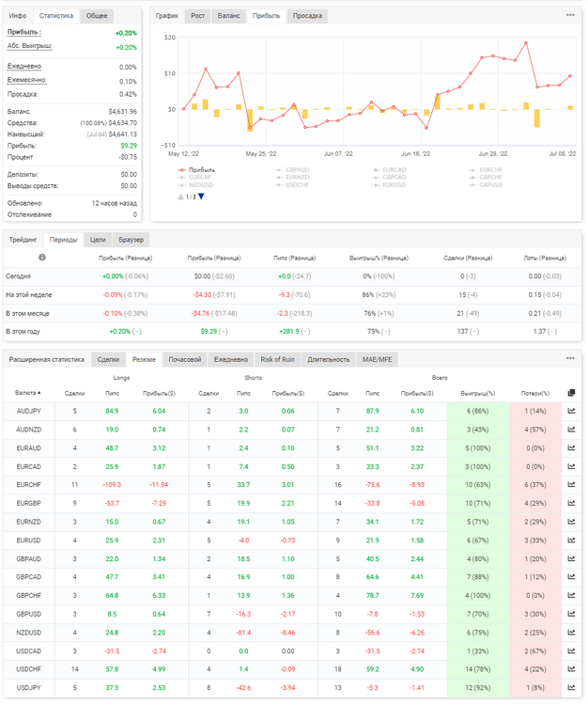Open GBPUSD row chart icon
588x705 pixels.
click(571, 613)
